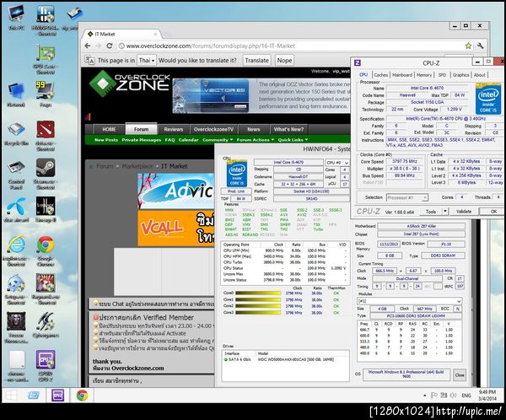Switch to the Mainboard tab in CPU-Z
The width and height of the screenshot is (506, 420).
(402, 75)
